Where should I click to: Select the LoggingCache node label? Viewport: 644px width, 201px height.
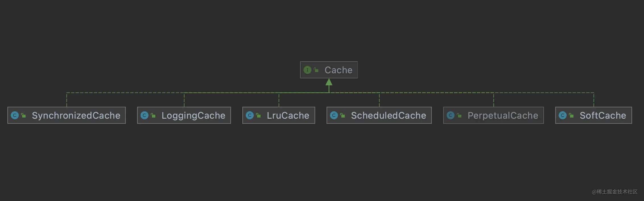[x=193, y=116]
